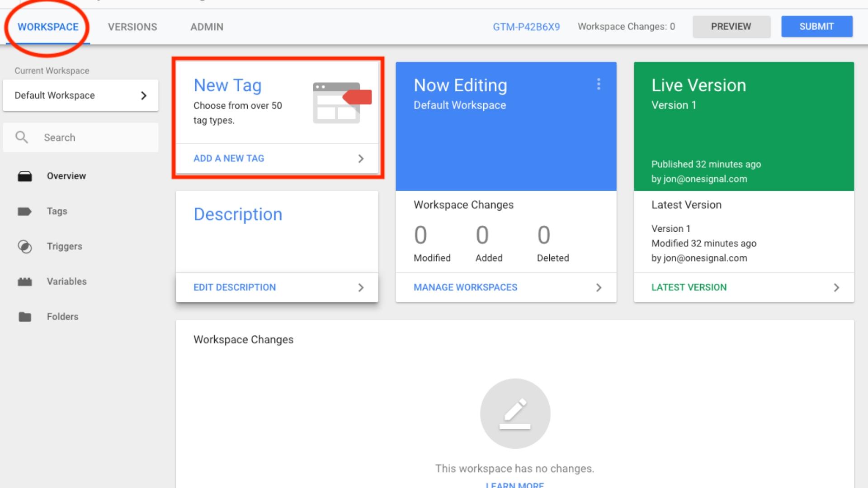Viewport: 868px width, 488px height.
Task: Open the Admin tab
Action: click(x=206, y=27)
